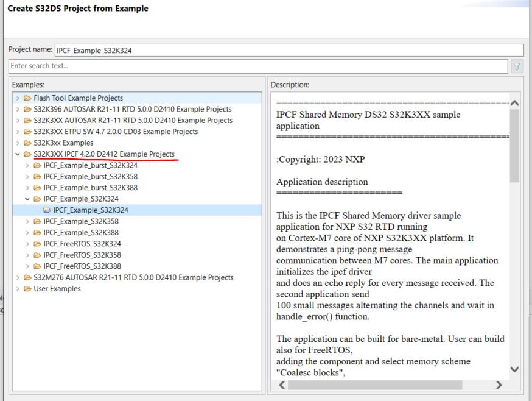Click the filter funnel icon beside search box
Screen dimensions: 532x401
tap(516, 66)
